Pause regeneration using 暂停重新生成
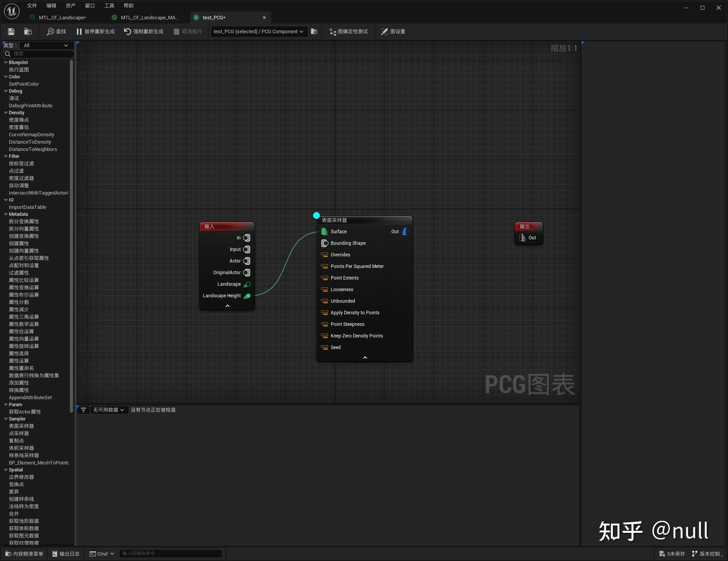Image resolution: width=728 pixels, height=561 pixels. (x=95, y=31)
